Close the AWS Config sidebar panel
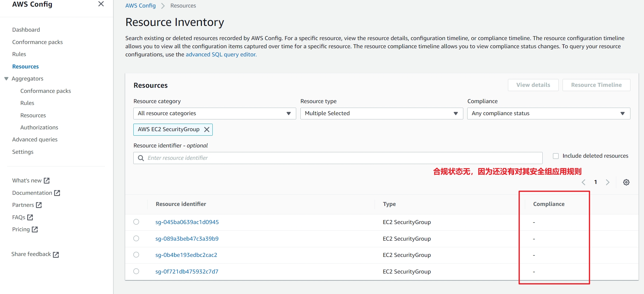Viewport: 644px width, 294px height. (101, 4)
